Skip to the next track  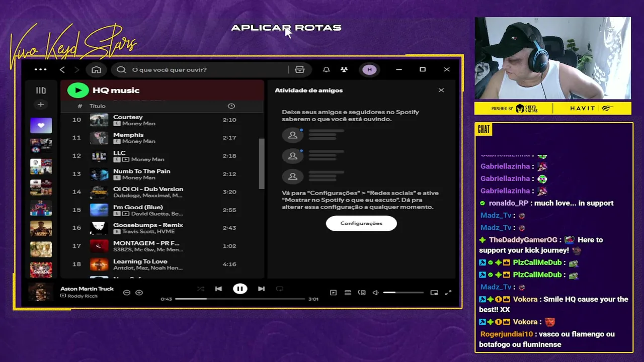261,289
